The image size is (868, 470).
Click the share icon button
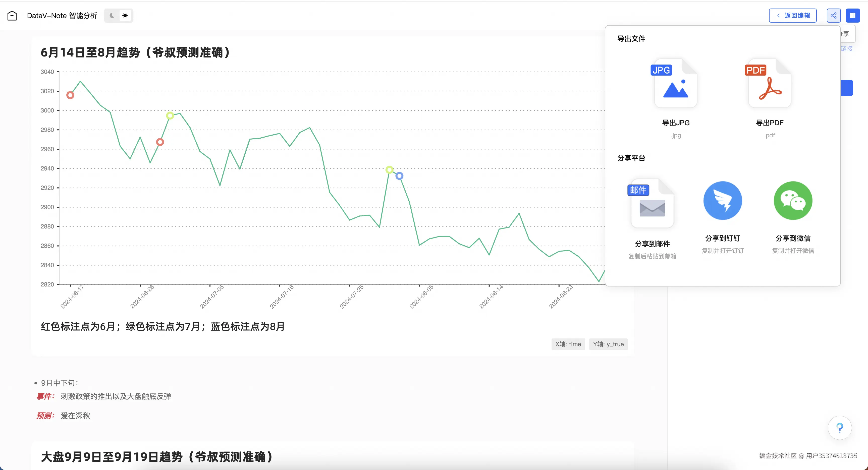click(x=833, y=16)
